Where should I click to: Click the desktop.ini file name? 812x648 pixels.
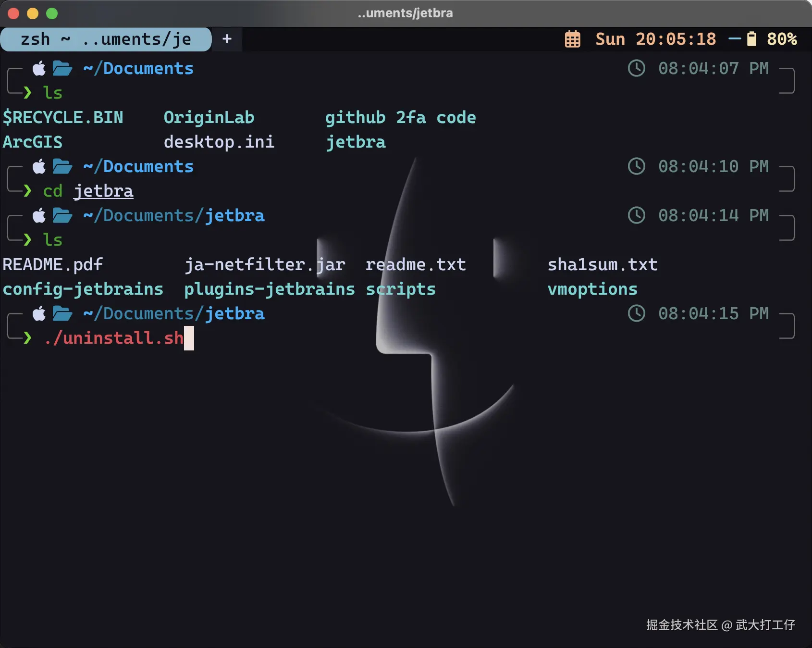point(219,142)
